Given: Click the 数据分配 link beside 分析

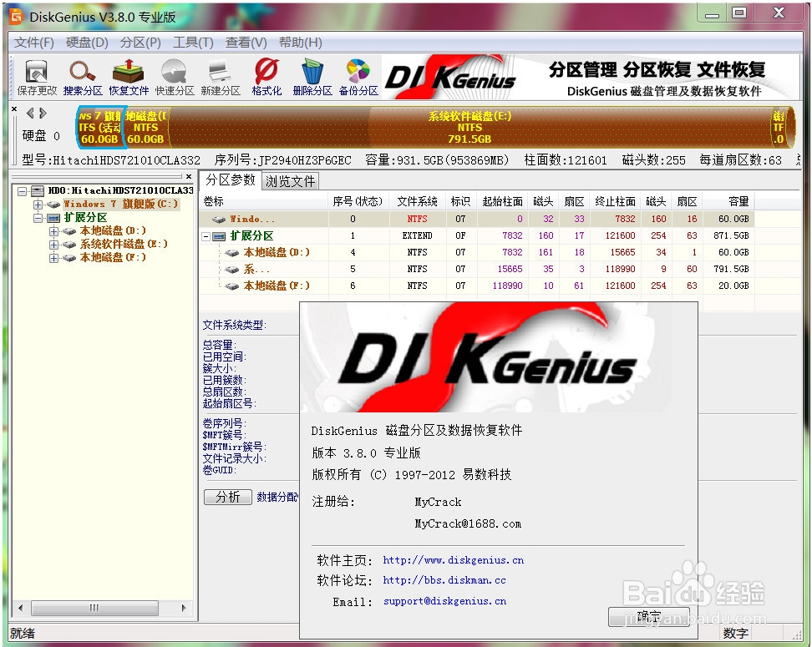Looking at the screenshot, I should pyautogui.click(x=277, y=497).
